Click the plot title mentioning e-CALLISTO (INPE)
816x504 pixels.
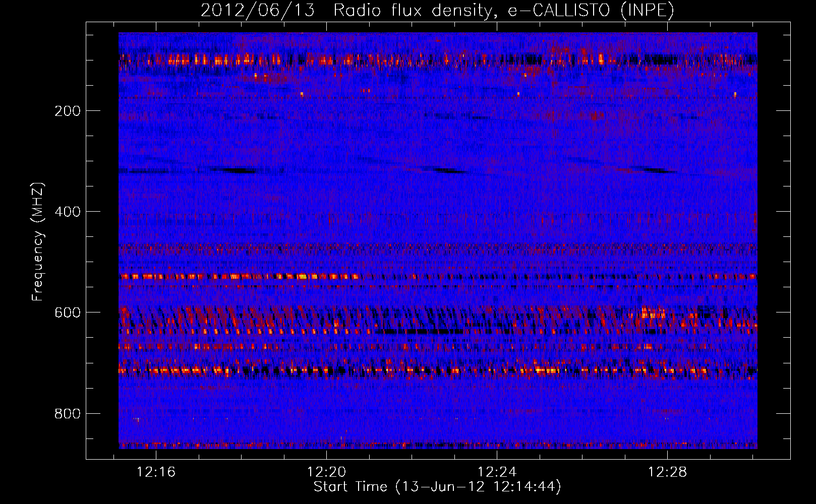point(437,10)
